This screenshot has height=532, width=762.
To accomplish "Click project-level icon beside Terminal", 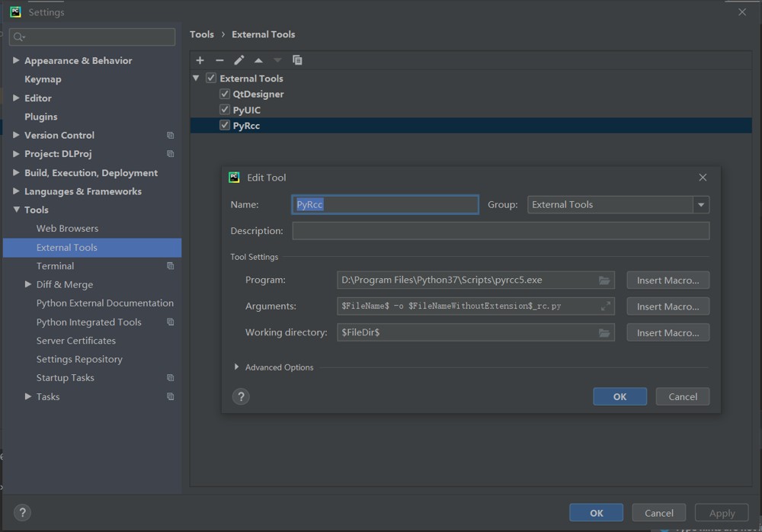I will coord(170,266).
